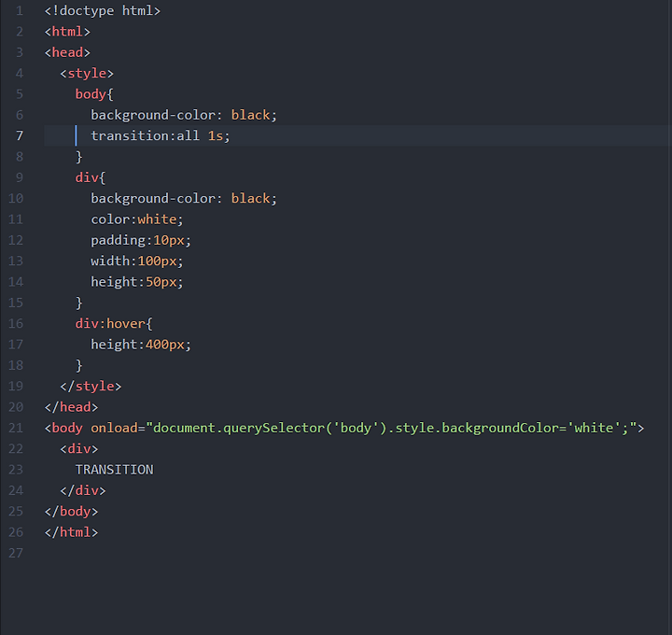Click the closing '</html>' tag

(71, 532)
